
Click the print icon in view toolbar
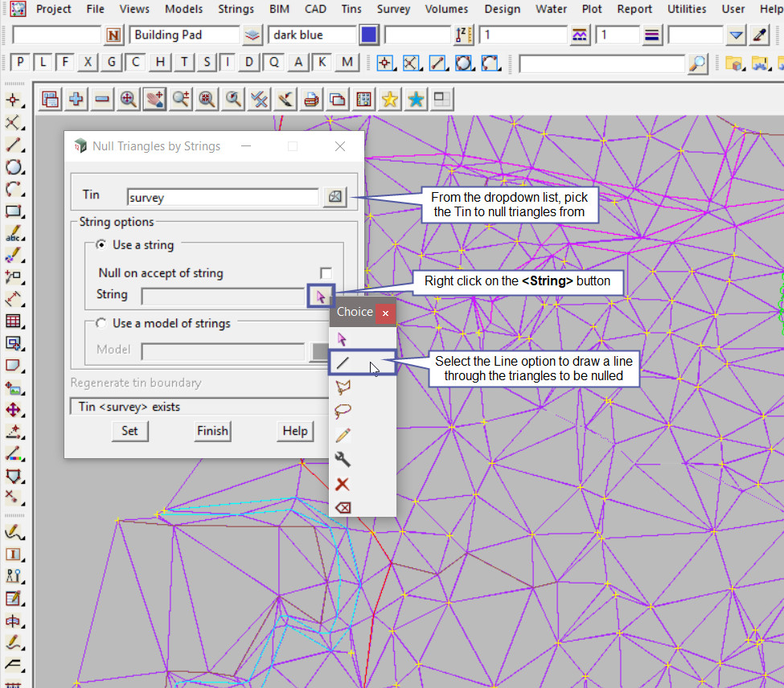[312, 100]
